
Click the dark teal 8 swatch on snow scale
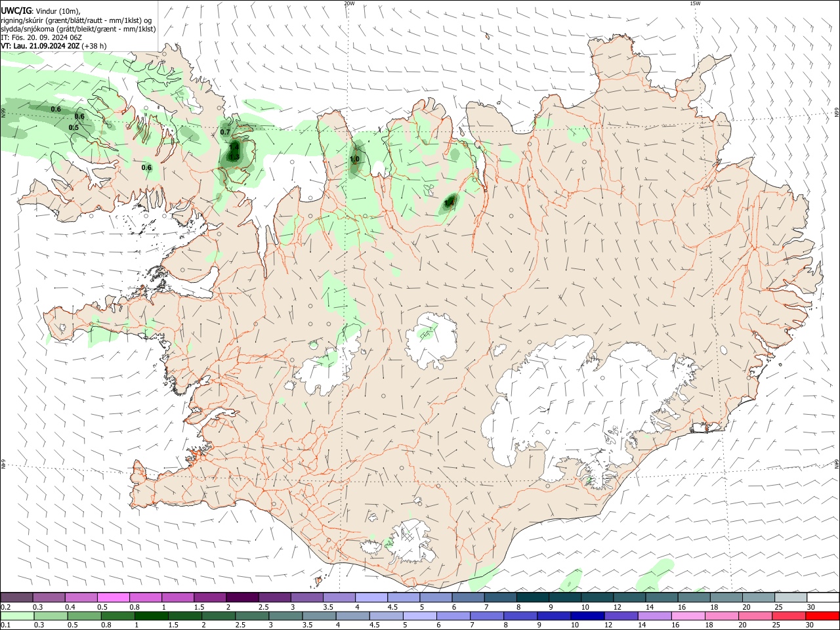click(532, 597)
